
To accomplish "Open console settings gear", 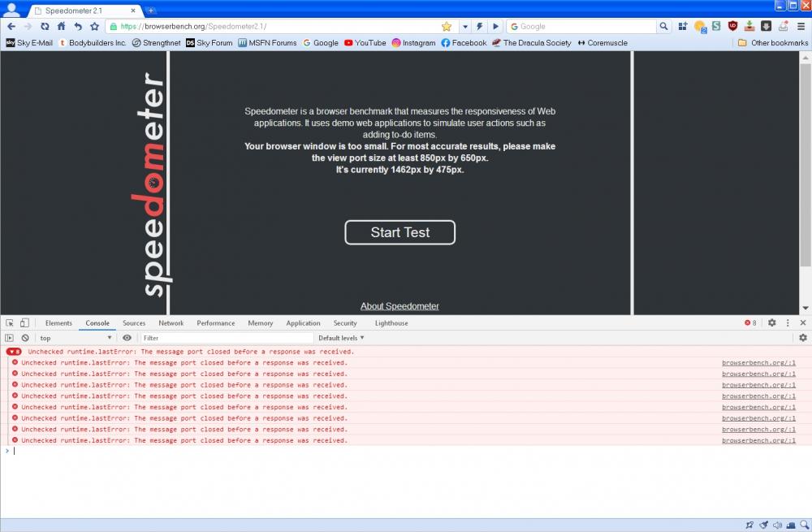I will [803, 338].
